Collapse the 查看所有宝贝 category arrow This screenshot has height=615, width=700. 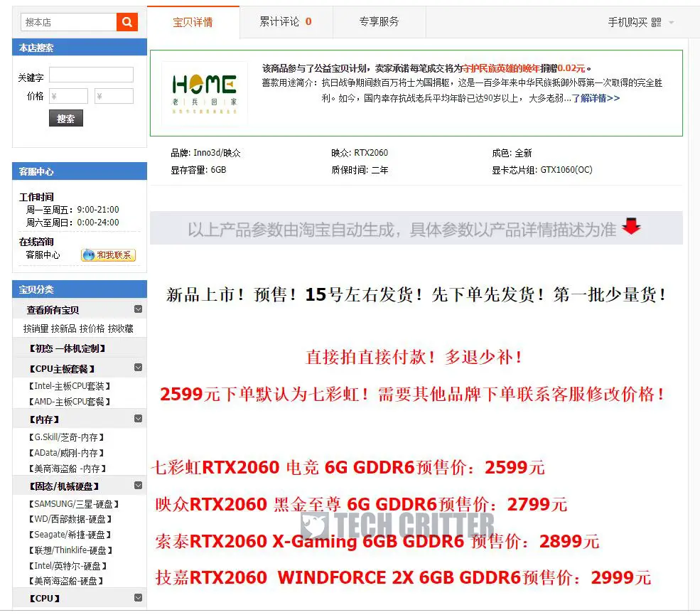point(139,309)
